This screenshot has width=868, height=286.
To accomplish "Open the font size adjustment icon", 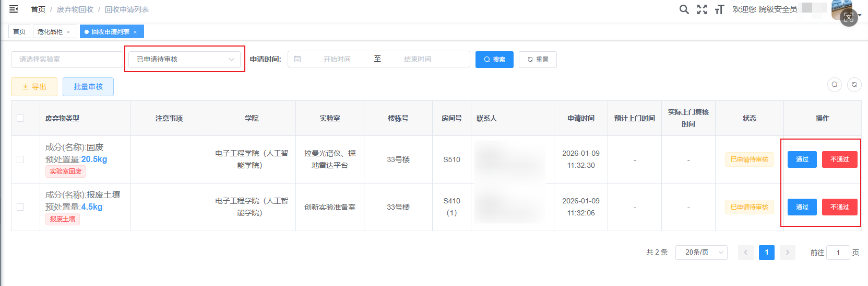I will pos(719,9).
